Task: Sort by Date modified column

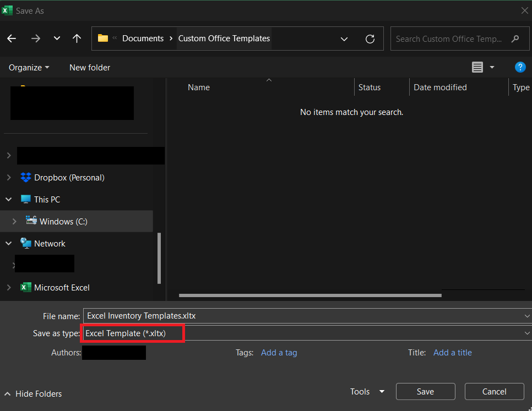Action: pyautogui.click(x=440, y=87)
